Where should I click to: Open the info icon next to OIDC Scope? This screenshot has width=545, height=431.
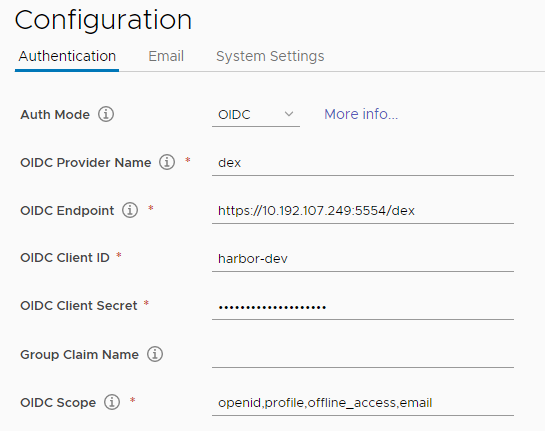point(112,402)
